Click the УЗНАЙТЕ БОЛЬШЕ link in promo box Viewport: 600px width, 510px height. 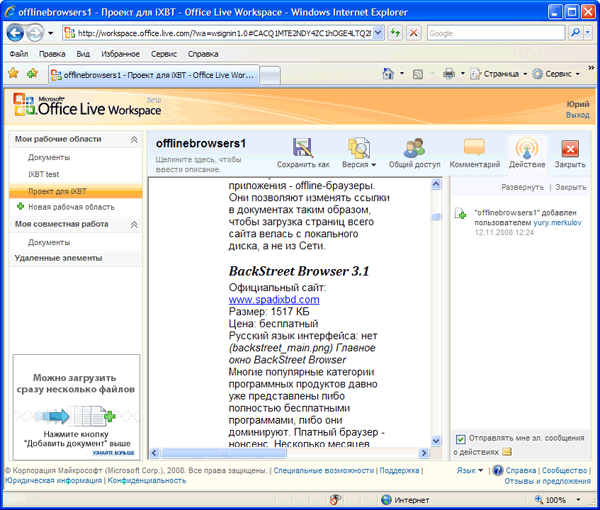pos(113,453)
